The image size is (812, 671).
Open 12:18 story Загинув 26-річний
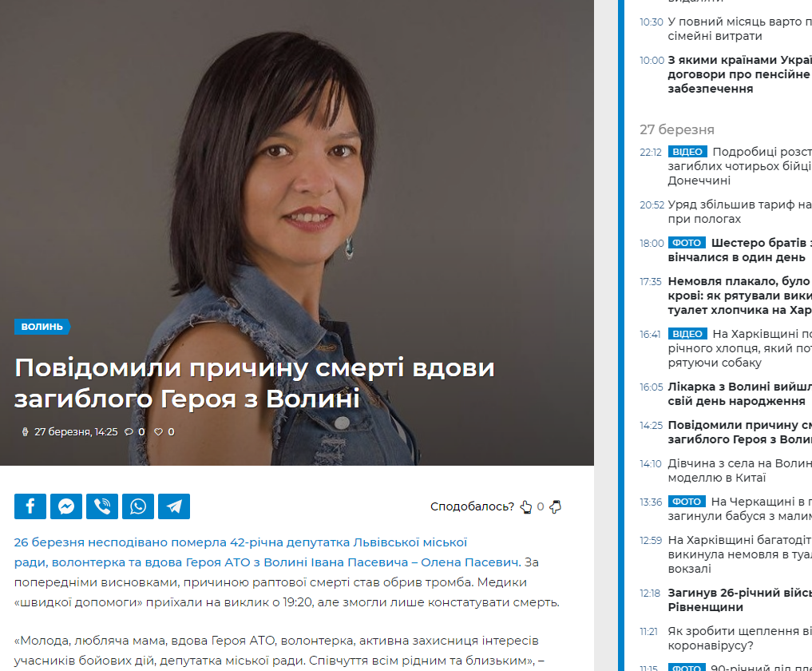(739, 600)
